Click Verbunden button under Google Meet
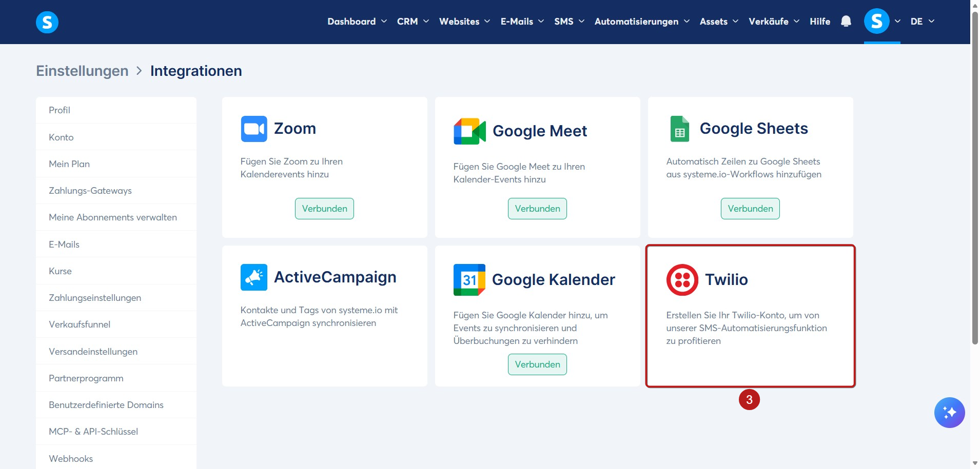The image size is (980, 469). click(x=537, y=209)
